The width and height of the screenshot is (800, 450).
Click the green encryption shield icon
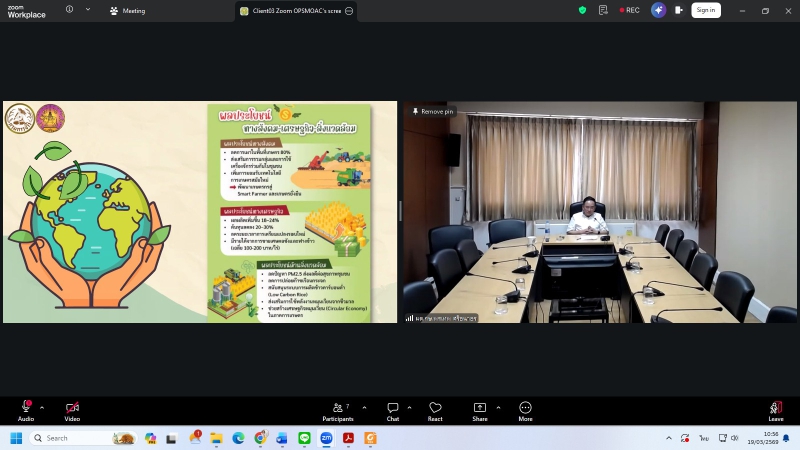click(583, 10)
